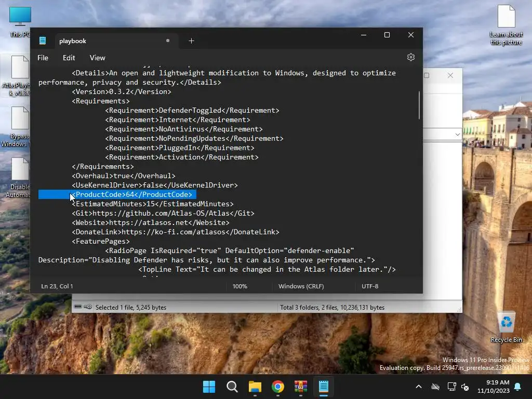The width and height of the screenshot is (532, 399).
Task: Click Total 3 folders status text
Action: [332, 308]
